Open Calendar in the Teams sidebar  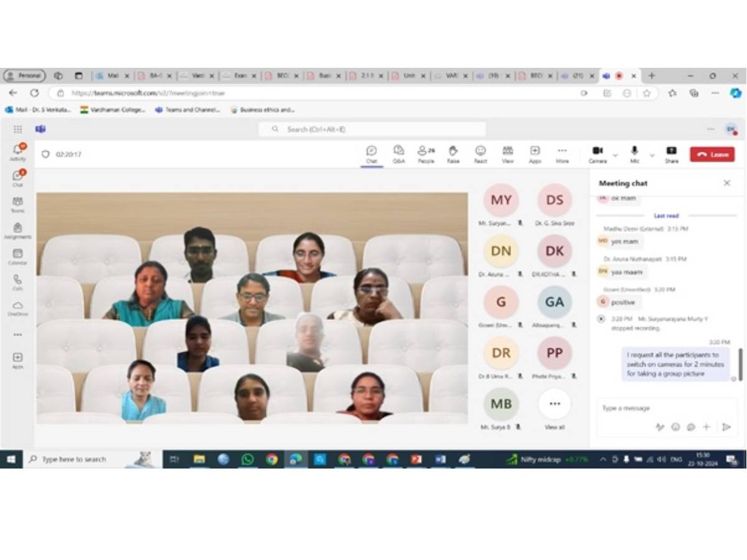pyautogui.click(x=17, y=256)
